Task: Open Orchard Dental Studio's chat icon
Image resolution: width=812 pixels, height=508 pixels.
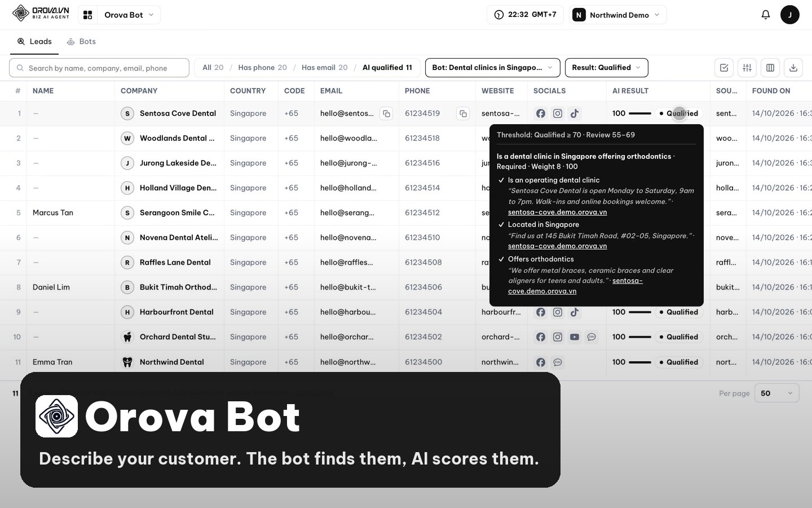Action: tap(592, 337)
